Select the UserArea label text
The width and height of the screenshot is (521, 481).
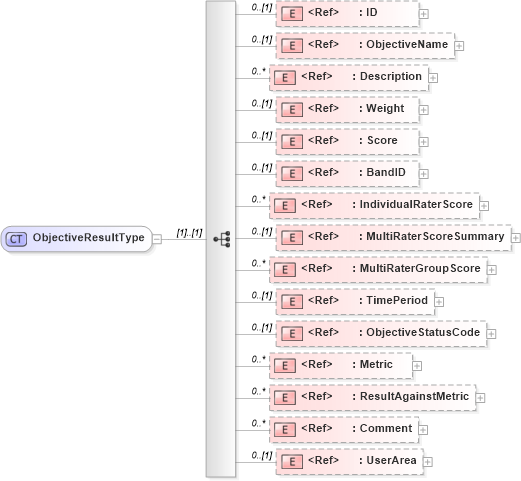click(391, 460)
